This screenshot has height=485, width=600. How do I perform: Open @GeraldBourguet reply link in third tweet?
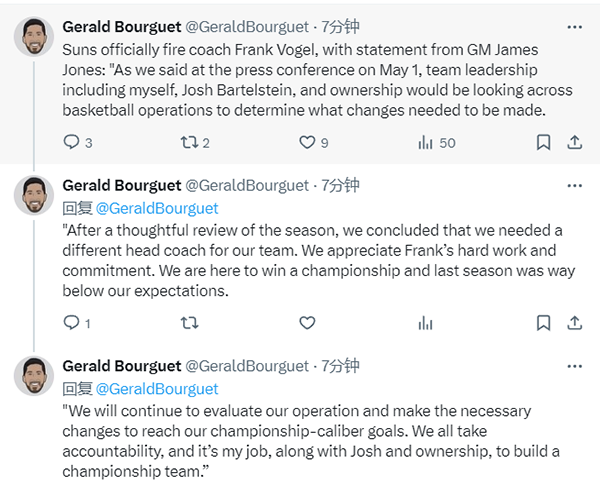pos(157,389)
